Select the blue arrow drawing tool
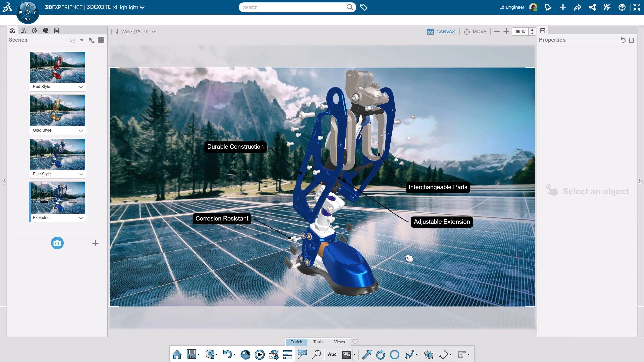 (x=367, y=354)
